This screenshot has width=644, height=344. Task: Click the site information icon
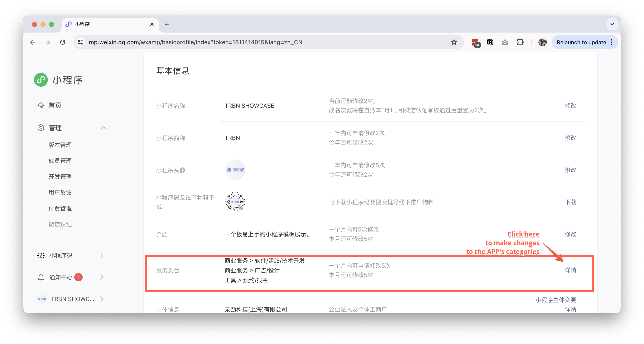(81, 42)
